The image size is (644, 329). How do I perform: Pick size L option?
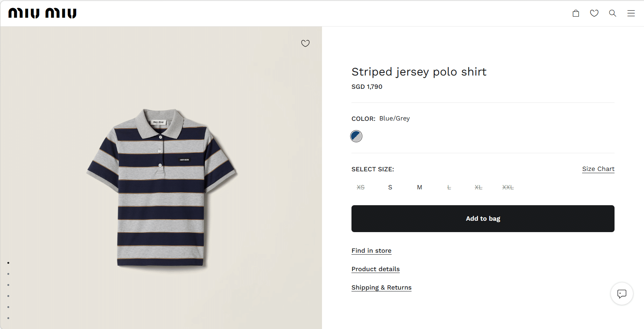coord(449,187)
